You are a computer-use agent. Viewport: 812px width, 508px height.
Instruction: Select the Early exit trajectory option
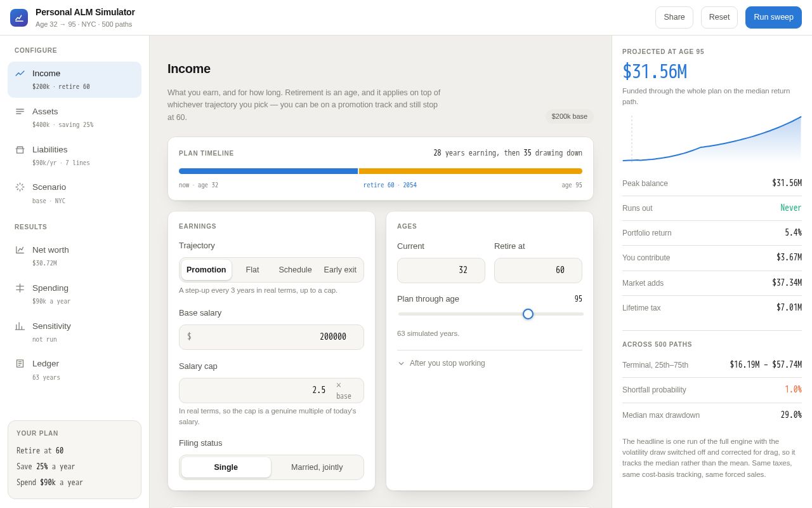[x=340, y=270]
